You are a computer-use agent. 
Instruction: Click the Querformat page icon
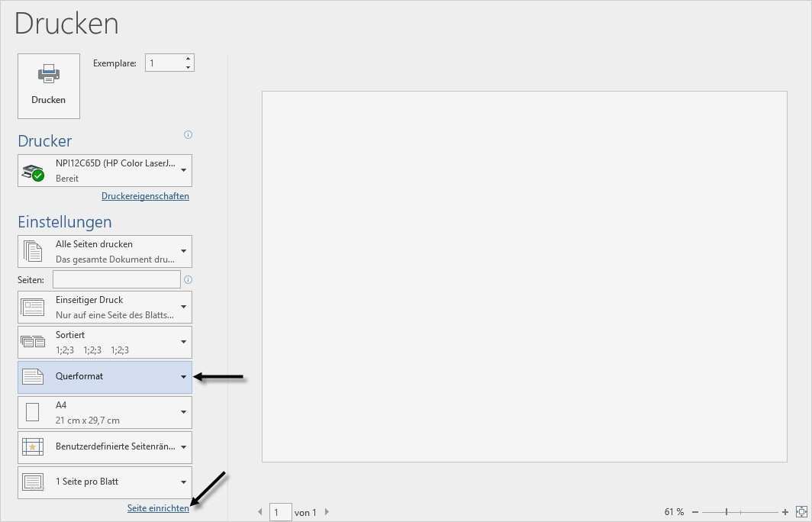33,376
